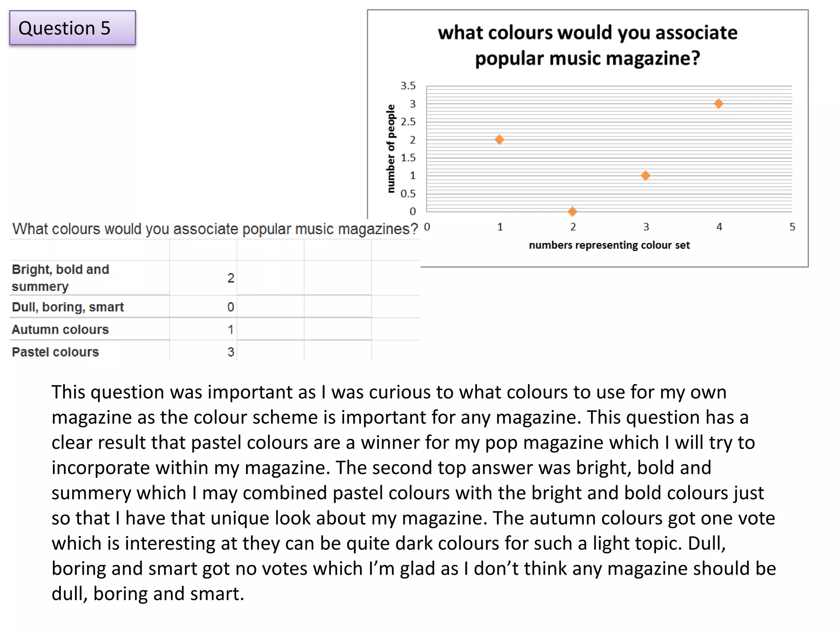840x630 pixels.
Task: Click the 3.5 tick on the vertical axis
Action: (x=408, y=86)
